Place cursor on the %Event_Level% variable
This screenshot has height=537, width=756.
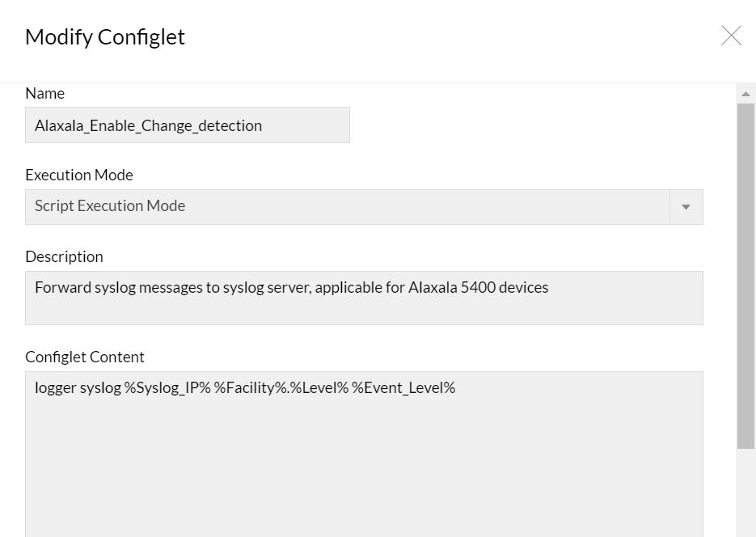[x=403, y=388]
